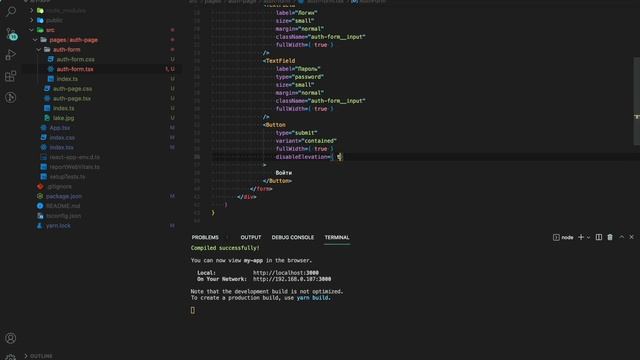Open the Search view in the activity bar
The height and width of the screenshot is (360, 640).
point(11,11)
